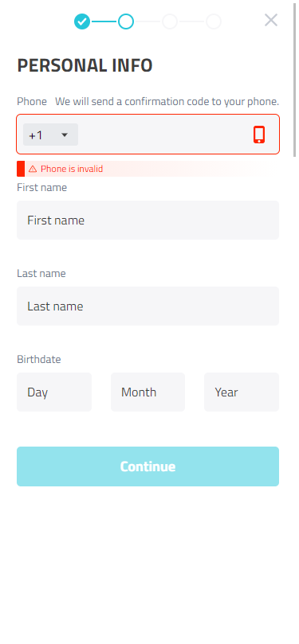Click into the First name field
This screenshot has height=644, width=299.
point(148,221)
